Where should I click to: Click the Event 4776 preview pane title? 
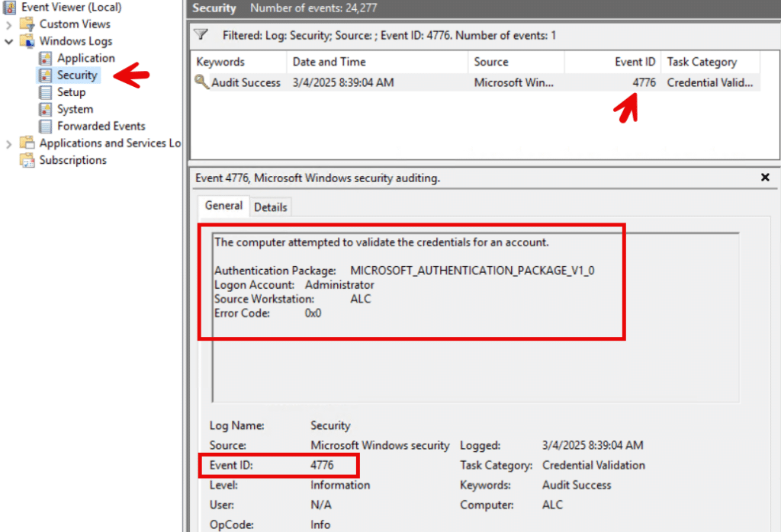[318, 178]
